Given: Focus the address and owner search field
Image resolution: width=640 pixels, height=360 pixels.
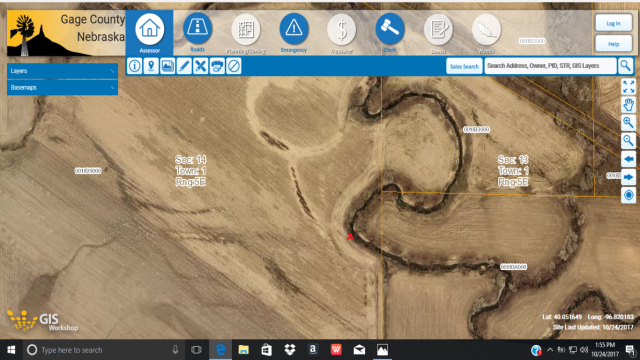Looking at the screenshot, I should click(x=550, y=66).
